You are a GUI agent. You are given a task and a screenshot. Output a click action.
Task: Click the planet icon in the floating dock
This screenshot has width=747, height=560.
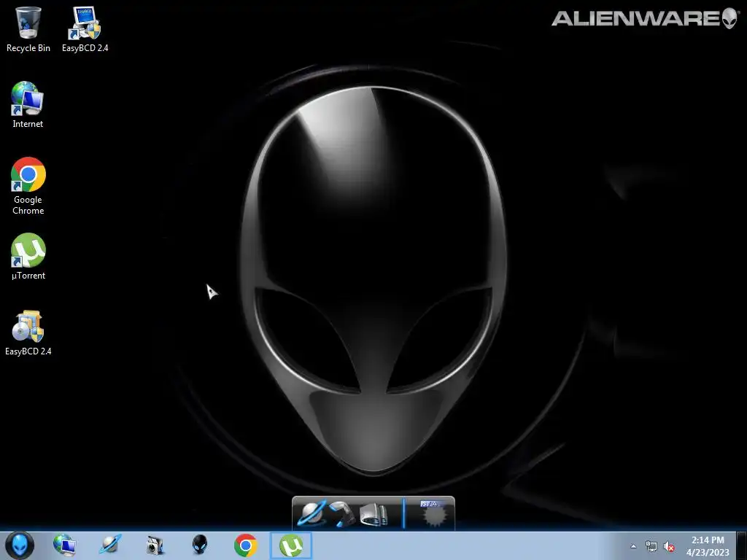pyautogui.click(x=311, y=514)
